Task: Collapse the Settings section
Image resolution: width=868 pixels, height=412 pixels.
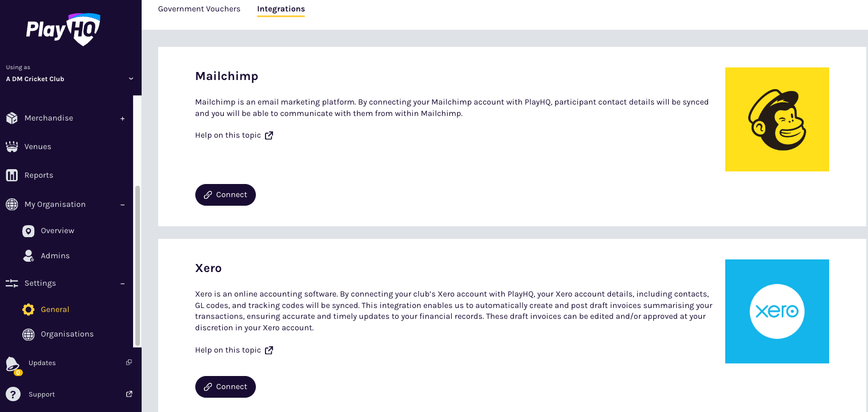Action: (x=122, y=283)
